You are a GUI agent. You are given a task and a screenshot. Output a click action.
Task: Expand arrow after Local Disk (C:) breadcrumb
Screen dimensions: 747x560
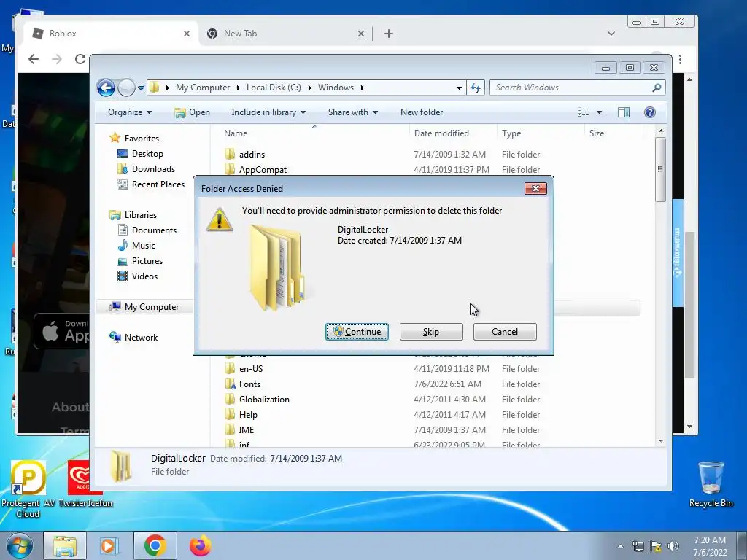point(309,87)
